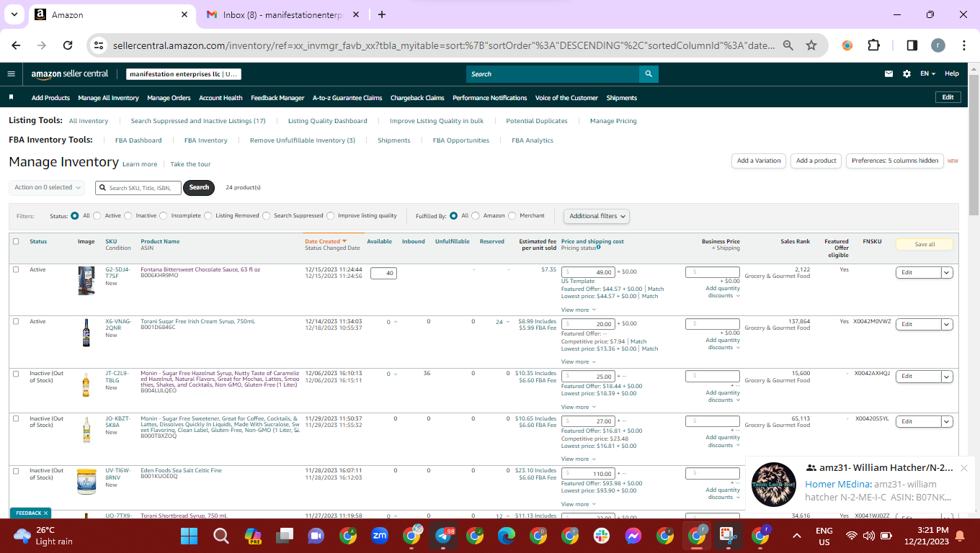Click the Eden Foods Sea Salt thumbnail

click(x=86, y=481)
